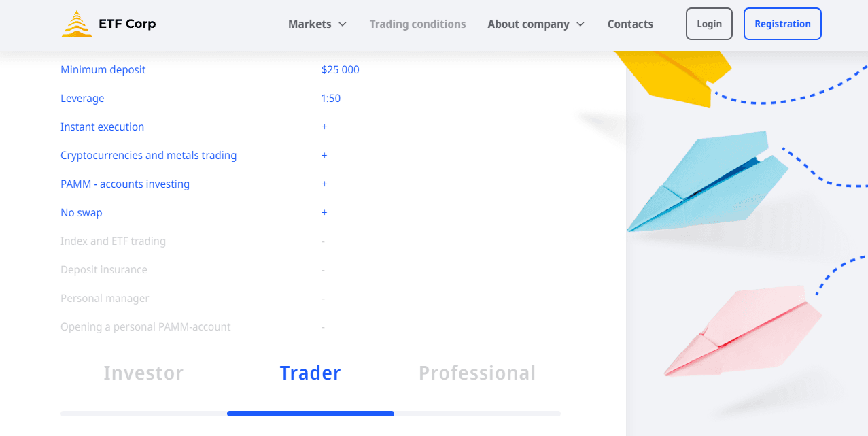The image size is (868, 436).
Task: Switch to the Professional account tab
Action: click(x=477, y=373)
